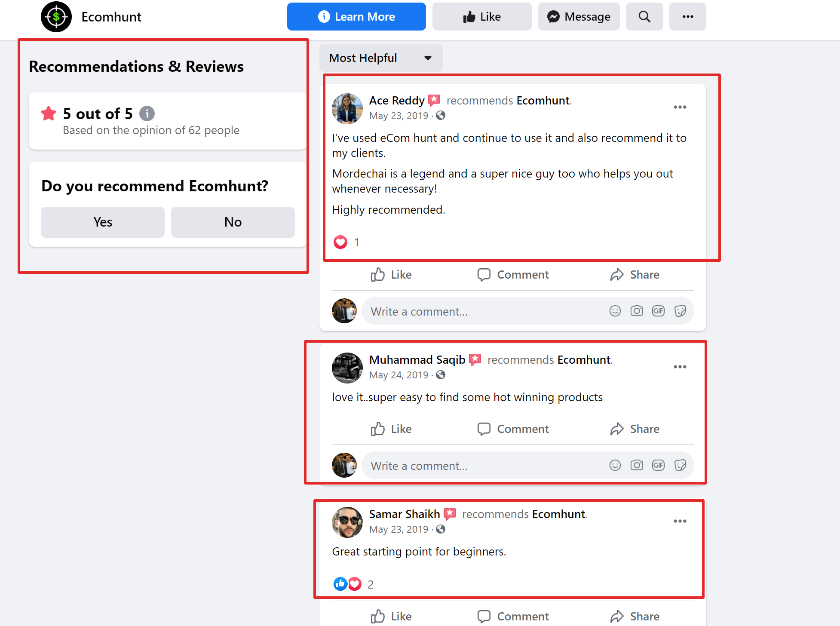Click the Search magnifying glass icon
This screenshot has width=840, height=626.
tap(645, 17)
